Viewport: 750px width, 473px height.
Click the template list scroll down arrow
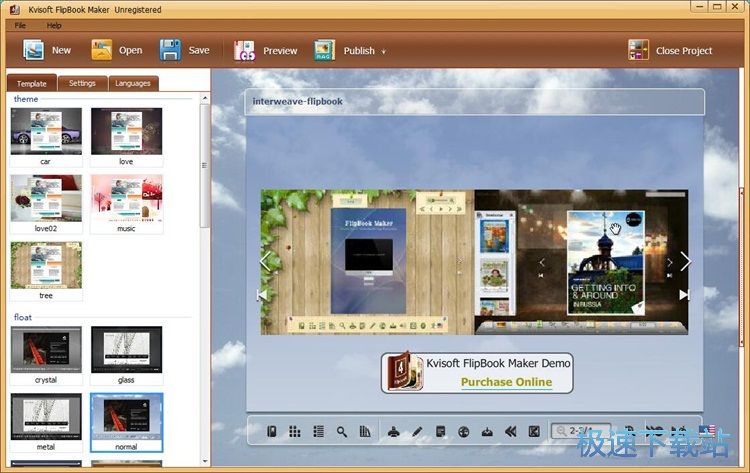pos(205,462)
